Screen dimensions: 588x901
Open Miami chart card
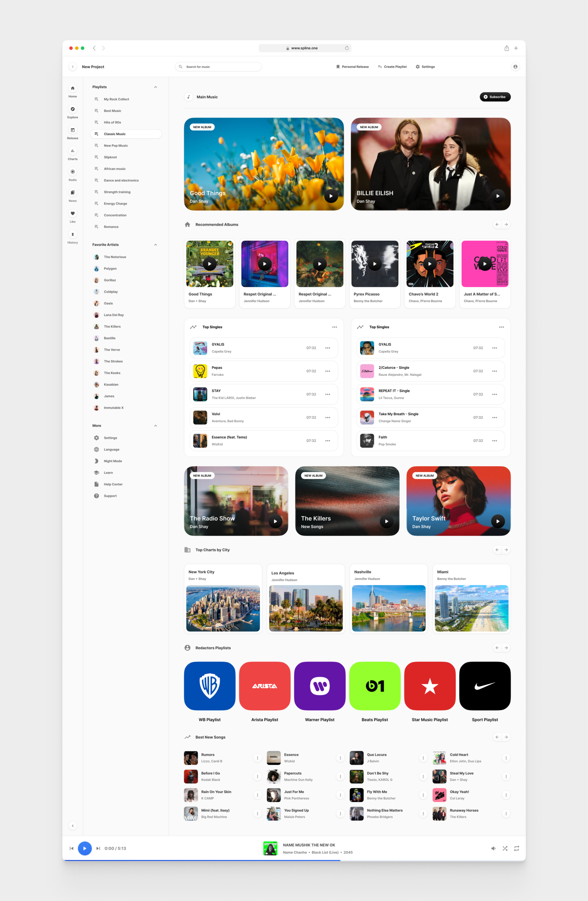click(x=472, y=599)
